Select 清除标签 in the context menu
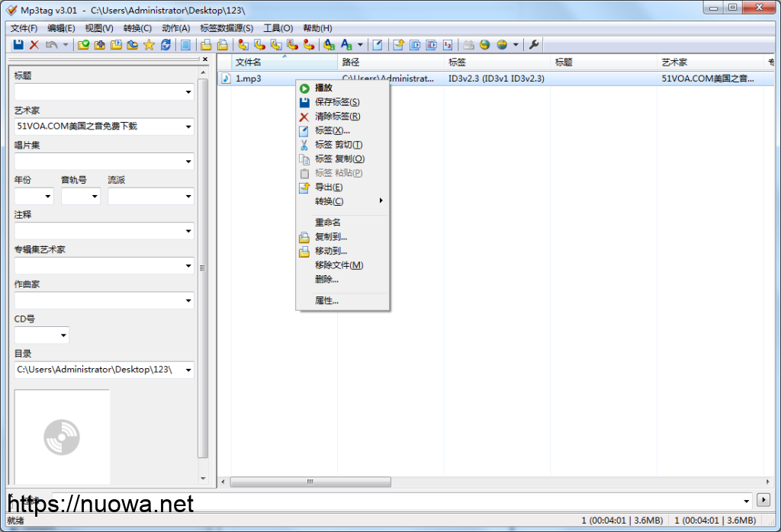 coord(337,117)
